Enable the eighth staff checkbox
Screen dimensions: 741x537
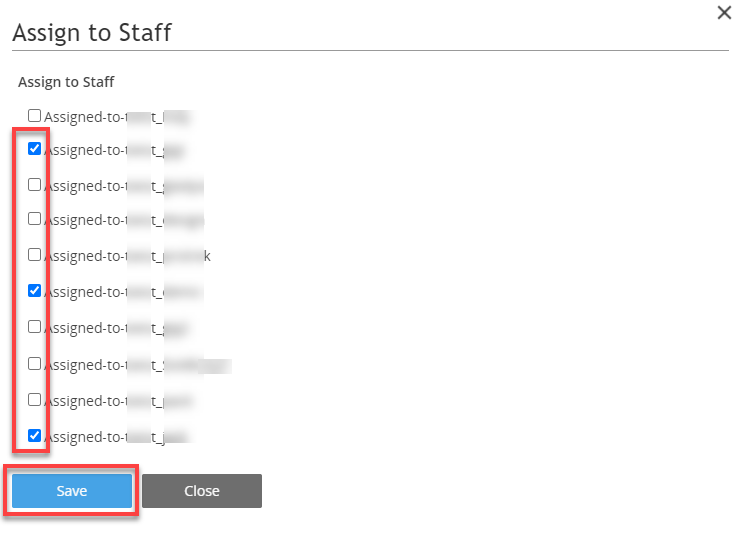34,364
